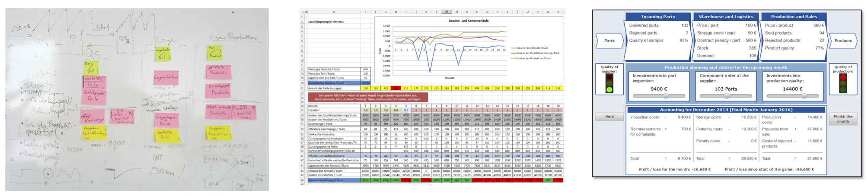Adjust the production quality investment slider
Viewport: 868px width, 196px height.
pos(792,96)
